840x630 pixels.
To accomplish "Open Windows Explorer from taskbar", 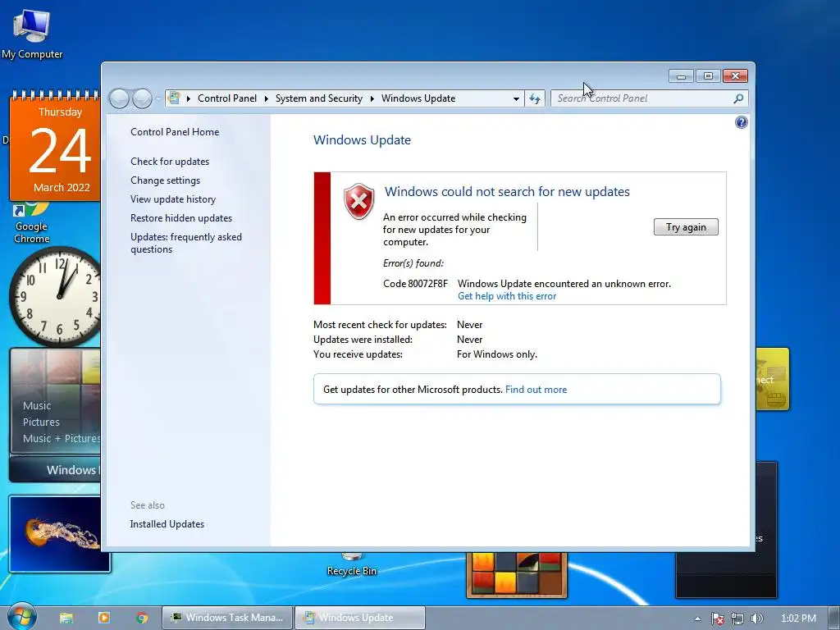I will [66, 618].
